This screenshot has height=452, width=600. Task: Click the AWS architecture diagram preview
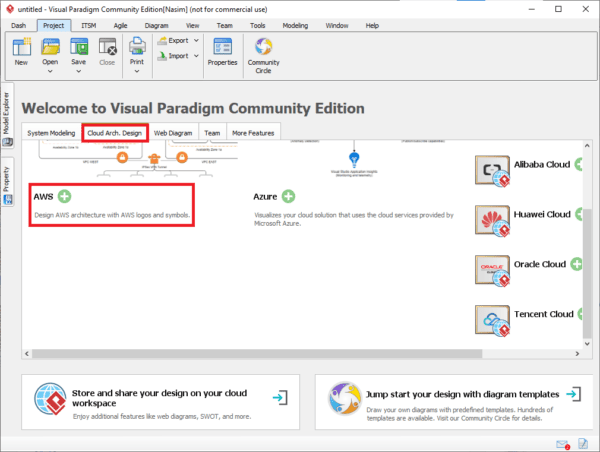(x=138, y=158)
